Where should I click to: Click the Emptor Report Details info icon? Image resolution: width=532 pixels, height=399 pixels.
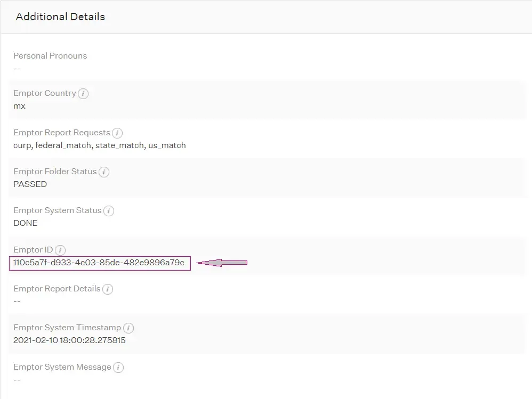108,289
